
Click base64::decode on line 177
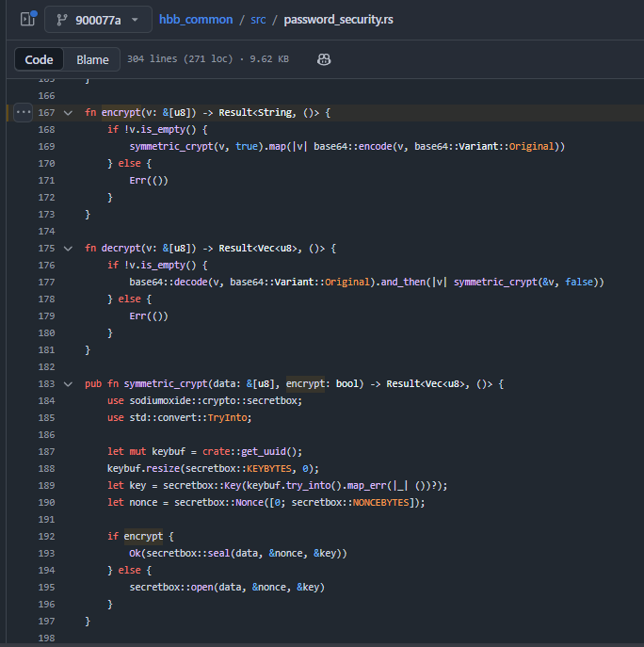169,282
